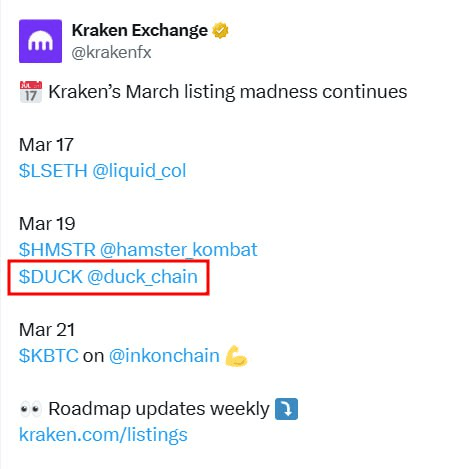Image resolution: width=467 pixels, height=469 pixels.
Task: Visit the @duck_chain profile mention
Action: click(x=142, y=277)
